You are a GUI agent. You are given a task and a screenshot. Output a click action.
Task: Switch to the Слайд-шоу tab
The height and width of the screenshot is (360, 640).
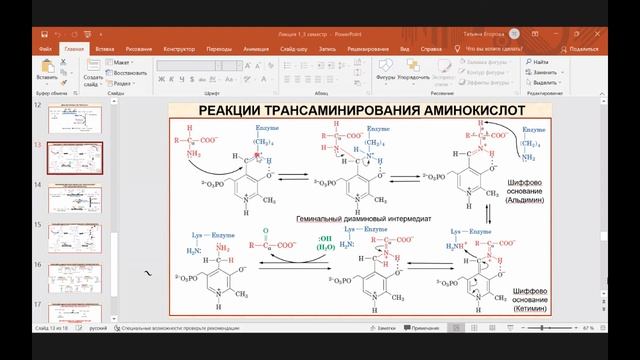293,49
